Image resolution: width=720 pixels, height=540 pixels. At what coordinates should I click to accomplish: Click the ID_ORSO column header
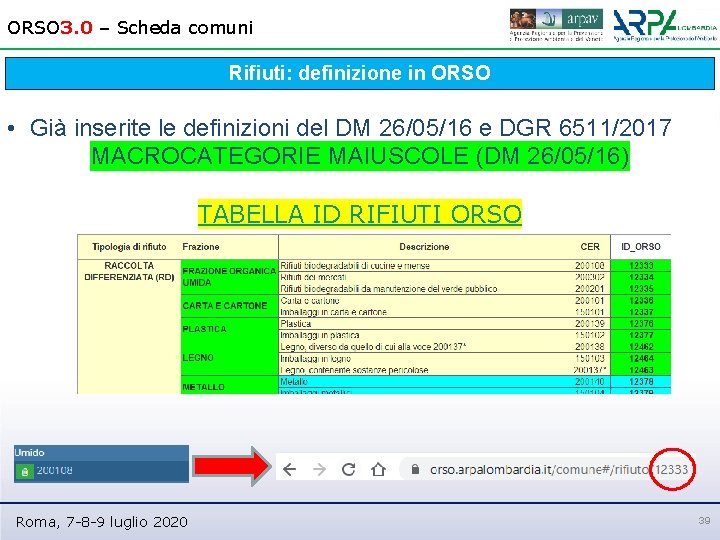[641, 247]
